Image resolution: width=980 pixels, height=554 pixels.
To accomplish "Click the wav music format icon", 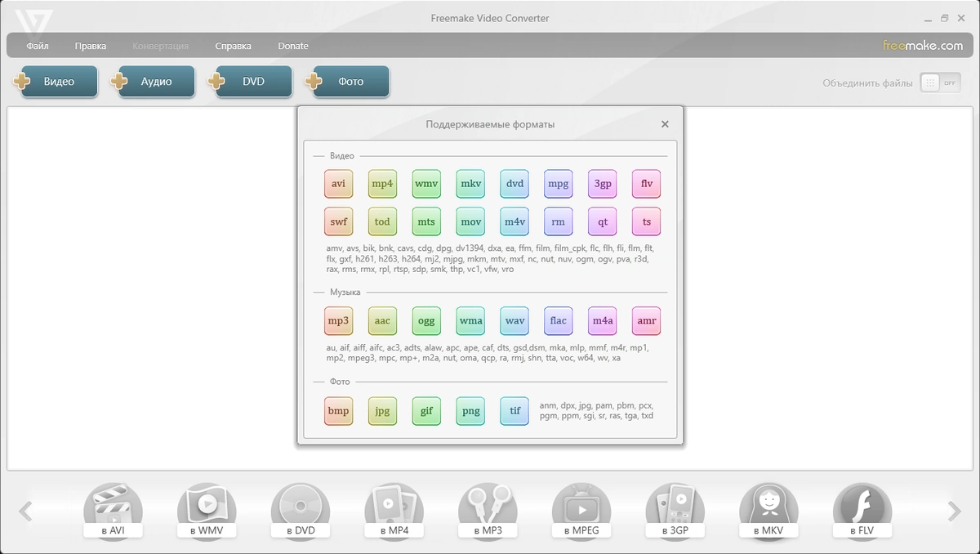I will tap(514, 321).
